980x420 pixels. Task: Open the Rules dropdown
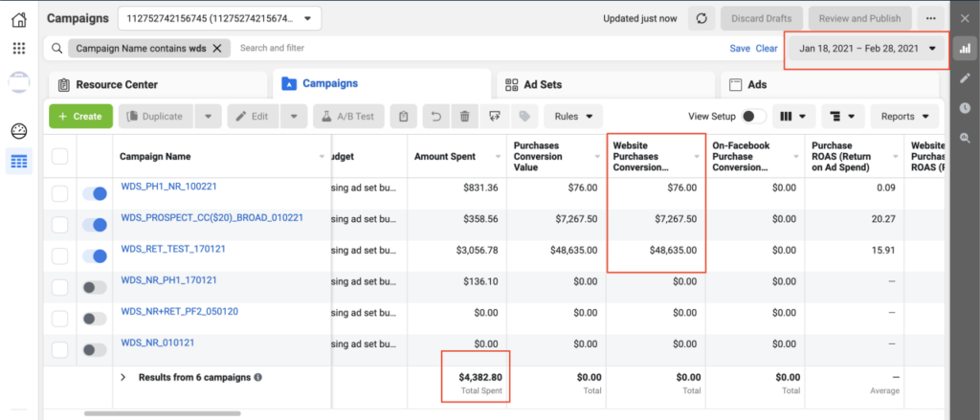(573, 117)
